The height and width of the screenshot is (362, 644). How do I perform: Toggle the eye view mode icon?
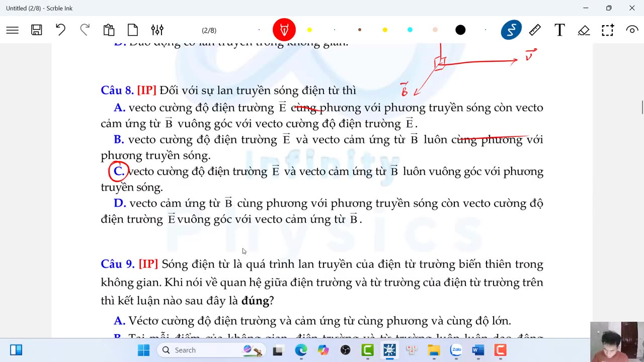(x=632, y=30)
